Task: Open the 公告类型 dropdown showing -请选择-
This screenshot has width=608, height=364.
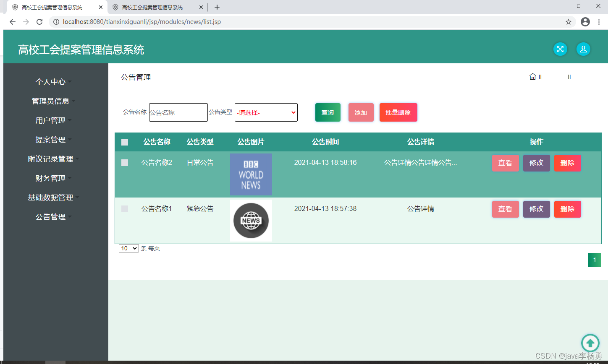Action: point(266,112)
